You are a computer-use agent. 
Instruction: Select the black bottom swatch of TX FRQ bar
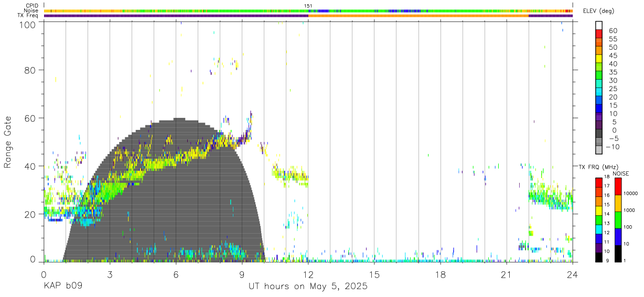point(599,257)
